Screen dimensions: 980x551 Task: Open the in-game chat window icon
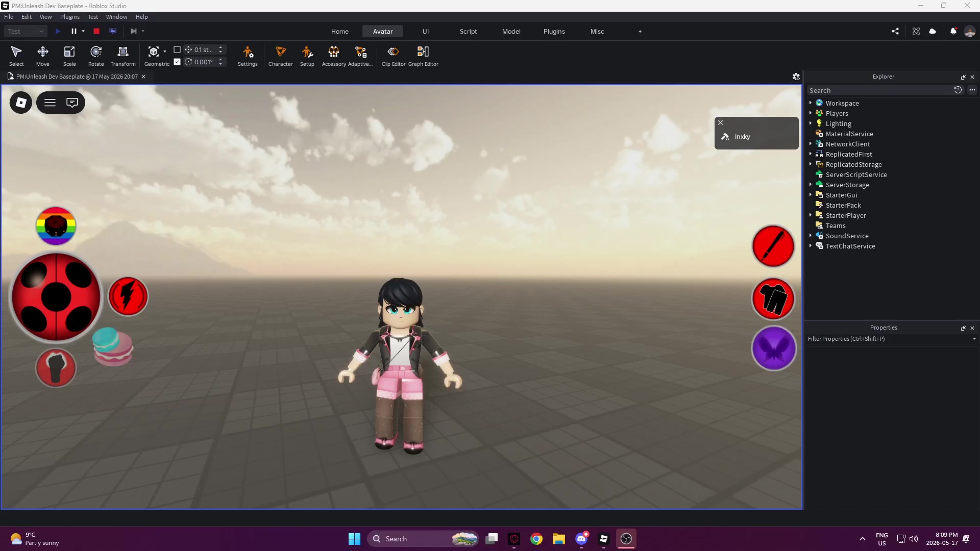click(x=72, y=103)
